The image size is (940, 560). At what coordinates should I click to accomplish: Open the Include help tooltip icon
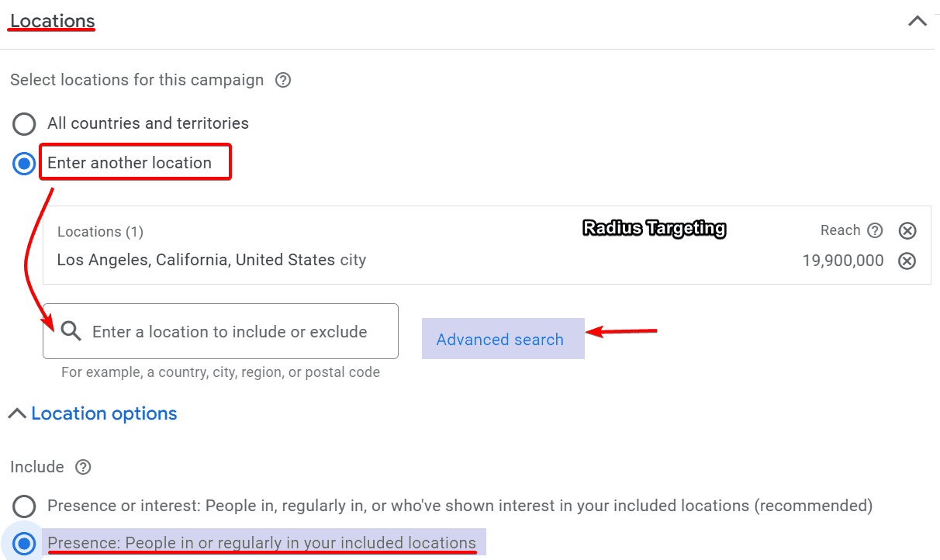point(83,467)
